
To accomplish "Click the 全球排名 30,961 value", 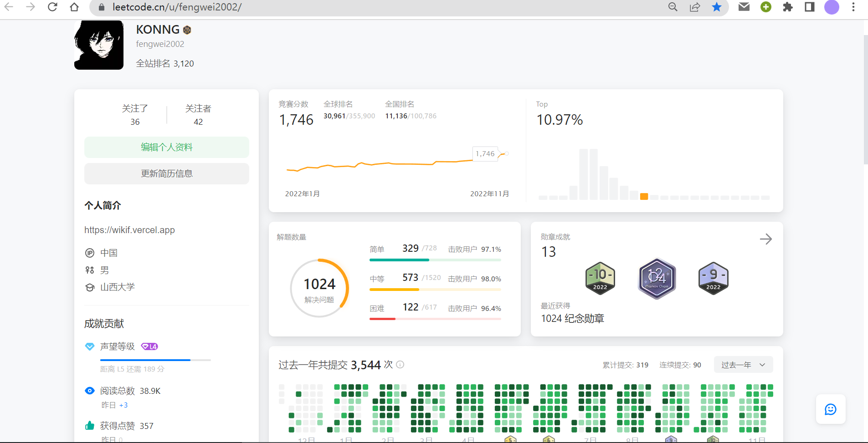I will pos(334,116).
